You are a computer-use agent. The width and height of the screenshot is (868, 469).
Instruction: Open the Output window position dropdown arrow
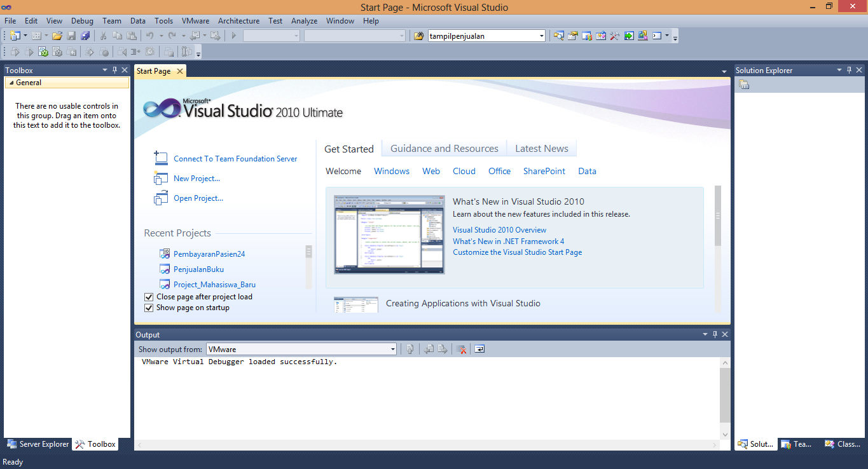point(705,334)
